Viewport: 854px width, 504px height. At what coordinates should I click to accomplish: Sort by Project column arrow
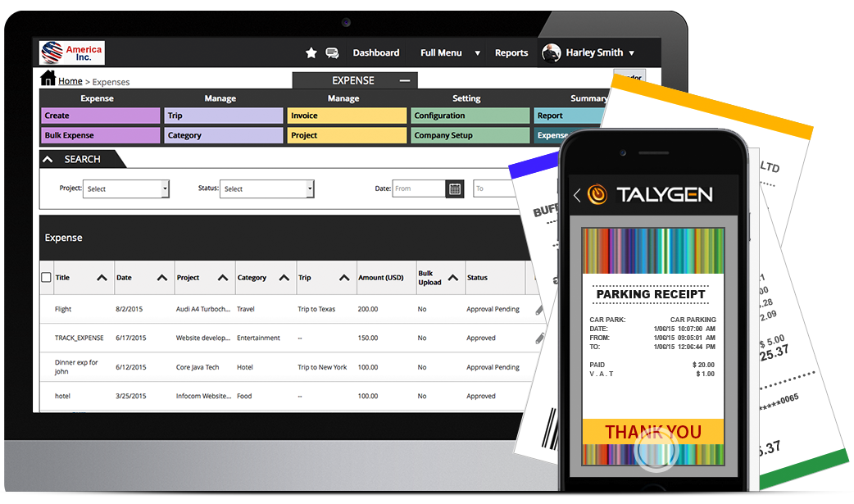coord(223,278)
